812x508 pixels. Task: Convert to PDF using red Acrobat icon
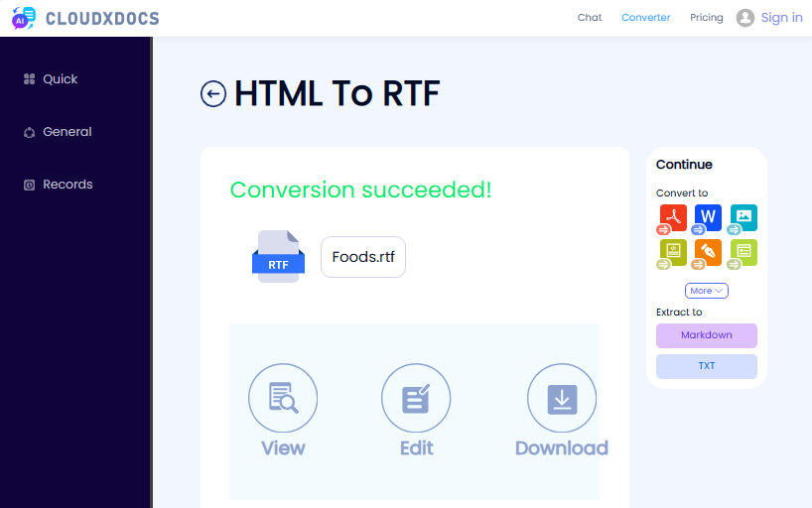(673, 217)
